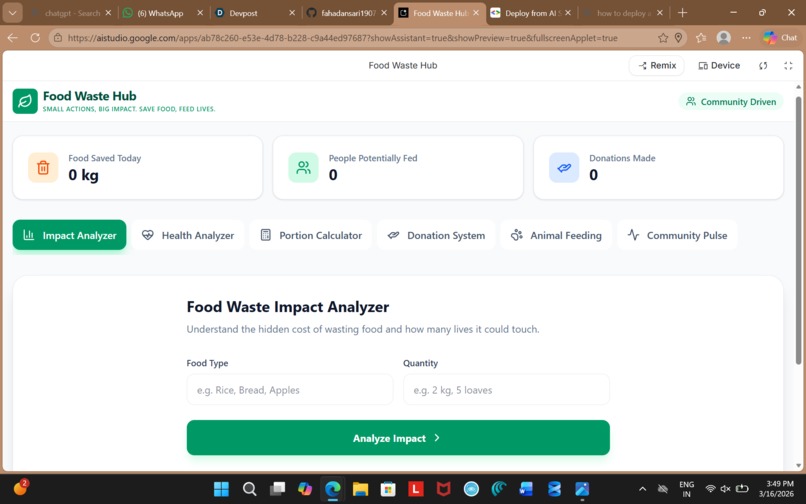Click the location permission icon in address bar
The width and height of the screenshot is (806, 504).
[x=679, y=38]
